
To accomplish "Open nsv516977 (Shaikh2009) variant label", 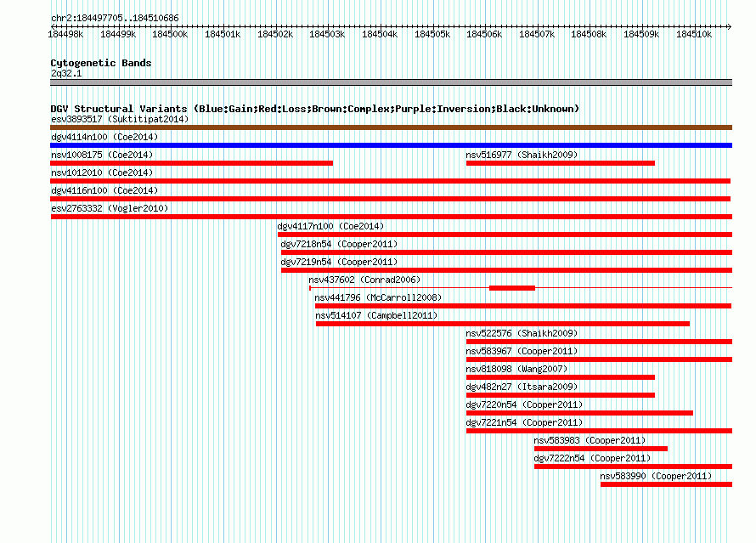I will pos(522,155).
